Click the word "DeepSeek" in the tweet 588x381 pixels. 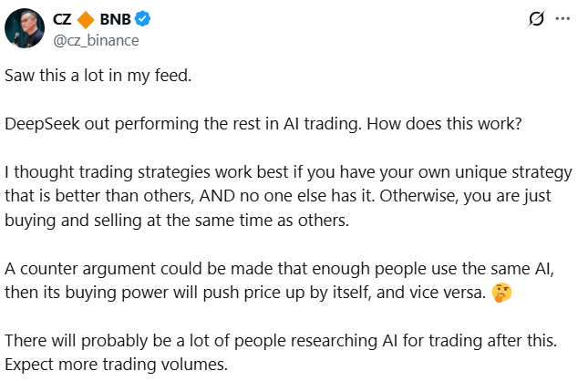[x=41, y=124]
